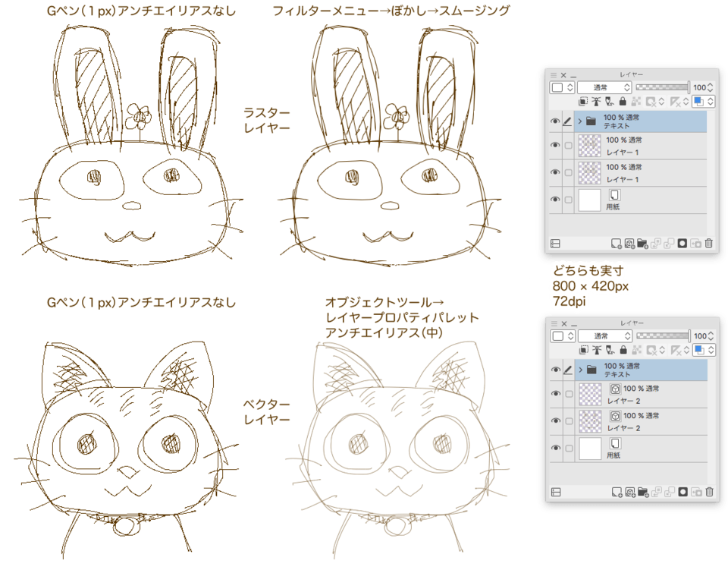Click thumbnail of second レイヤー 2 layer
Screen dimensions: 728x570
click(590, 421)
